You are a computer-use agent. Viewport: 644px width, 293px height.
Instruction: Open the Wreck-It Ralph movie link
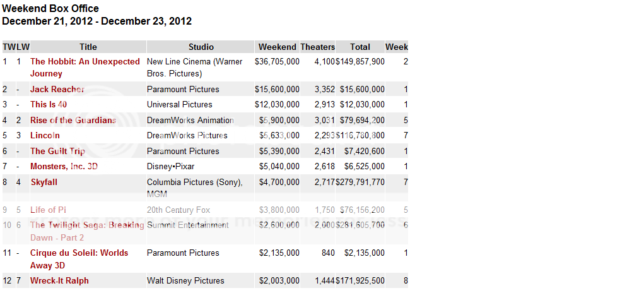coord(59,281)
